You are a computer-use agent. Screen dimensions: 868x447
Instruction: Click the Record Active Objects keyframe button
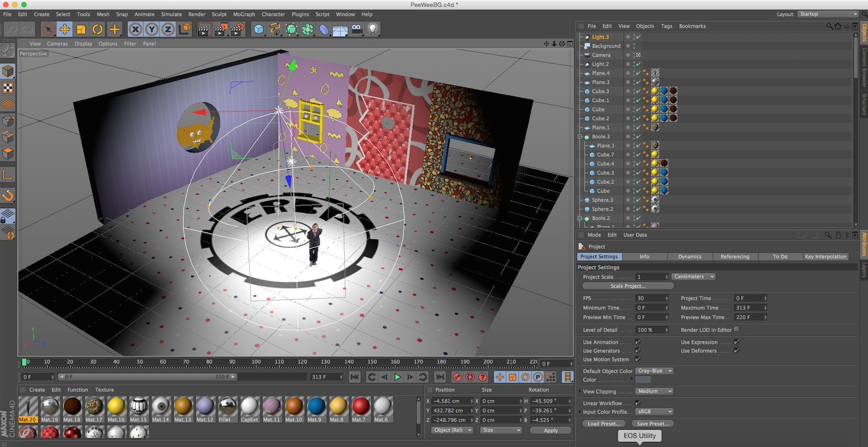pos(457,377)
